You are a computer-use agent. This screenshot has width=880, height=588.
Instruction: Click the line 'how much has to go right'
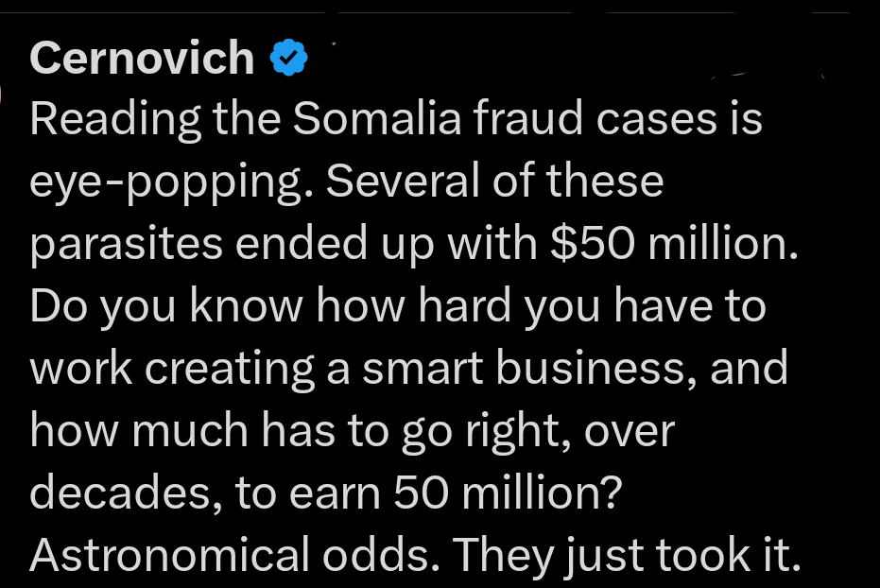[353, 431]
